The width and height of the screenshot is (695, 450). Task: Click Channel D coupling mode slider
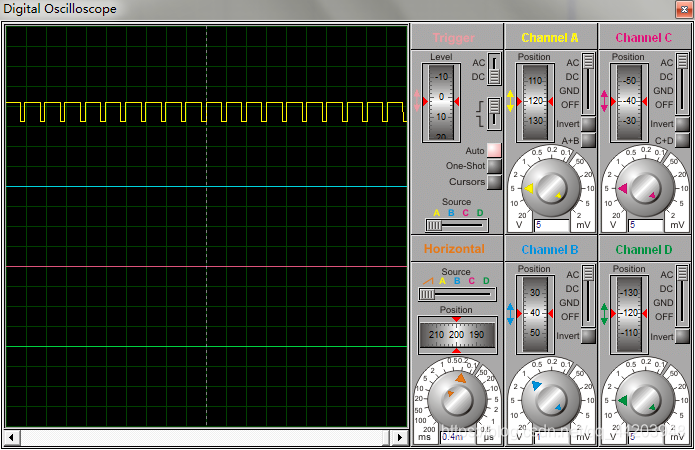pyautogui.click(x=682, y=296)
